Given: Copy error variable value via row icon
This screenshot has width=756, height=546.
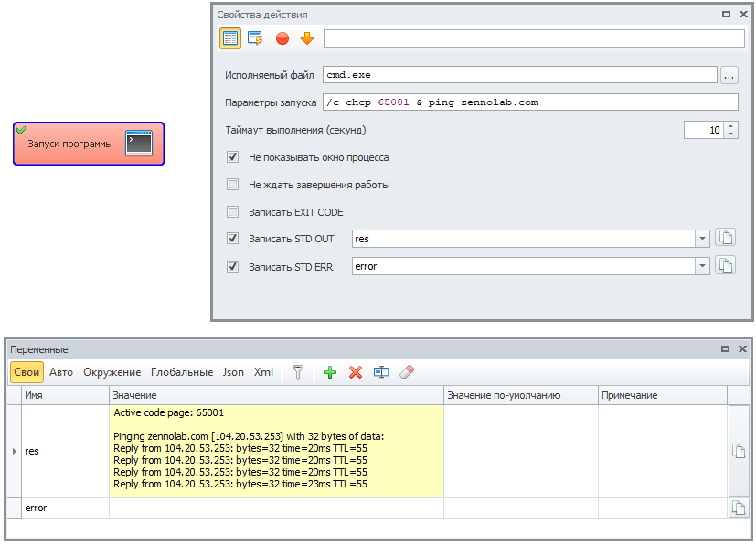Looking at the screenshot, I should [x=739, y=508].
